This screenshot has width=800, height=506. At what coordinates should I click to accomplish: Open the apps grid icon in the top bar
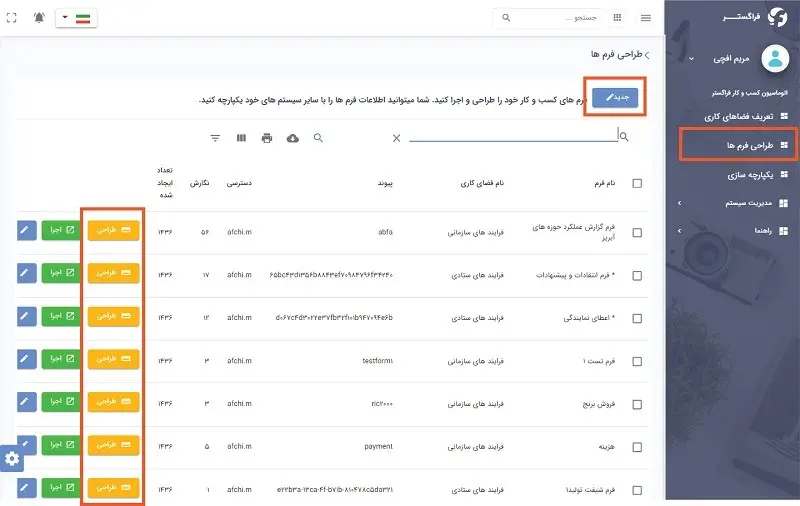(x=616, y=18)
